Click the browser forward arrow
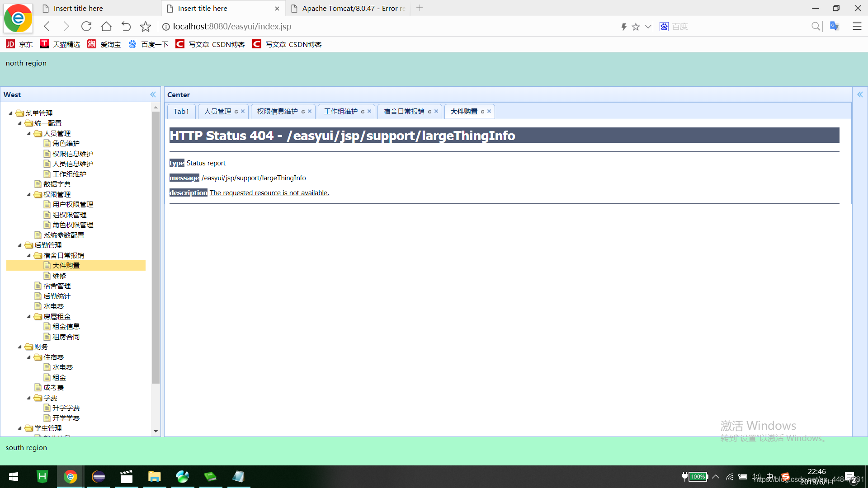Screen dimensions: 868x488 [x=66, y=26]
